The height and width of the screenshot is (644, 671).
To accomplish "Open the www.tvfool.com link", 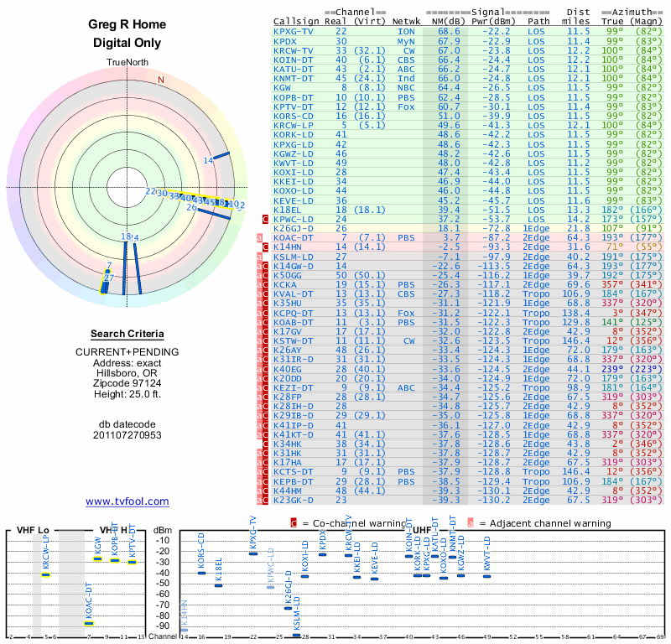I will (127, 501).
